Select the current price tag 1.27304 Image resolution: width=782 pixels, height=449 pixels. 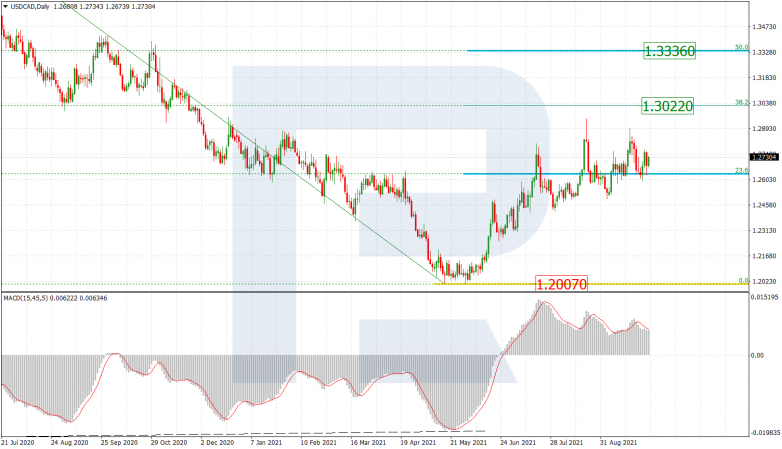point(765,157)
